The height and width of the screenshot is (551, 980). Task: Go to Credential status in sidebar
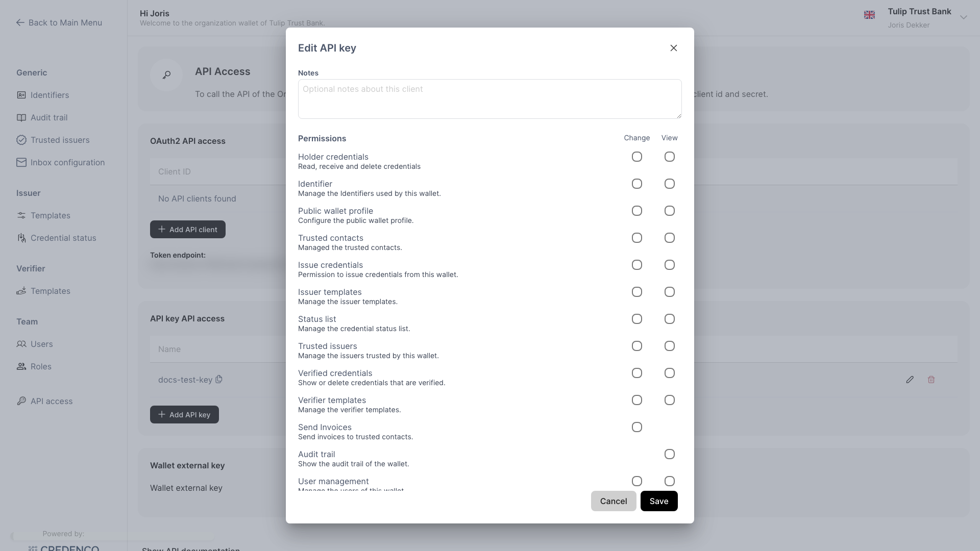coord(63,238)
